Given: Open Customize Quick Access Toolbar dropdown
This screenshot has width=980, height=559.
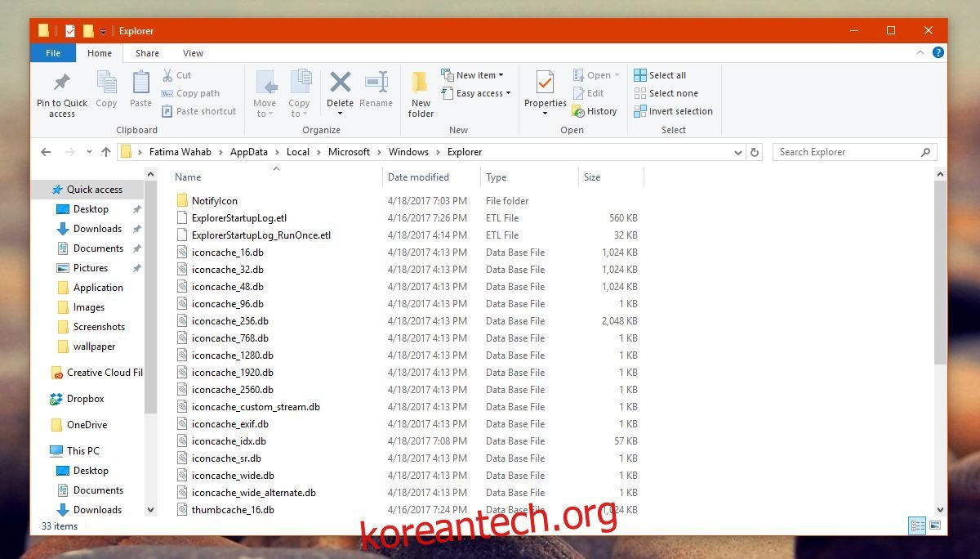Looking at the screenshot, I should tap(104, 31).
